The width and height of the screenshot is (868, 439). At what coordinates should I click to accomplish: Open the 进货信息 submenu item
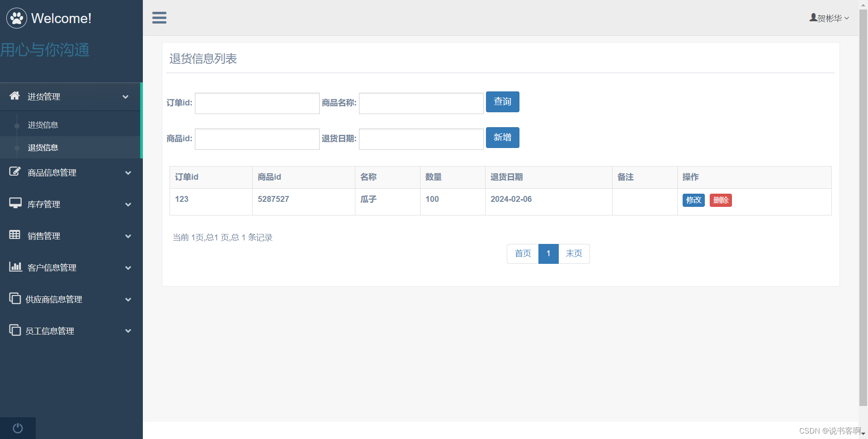click(x=43, y=125)
